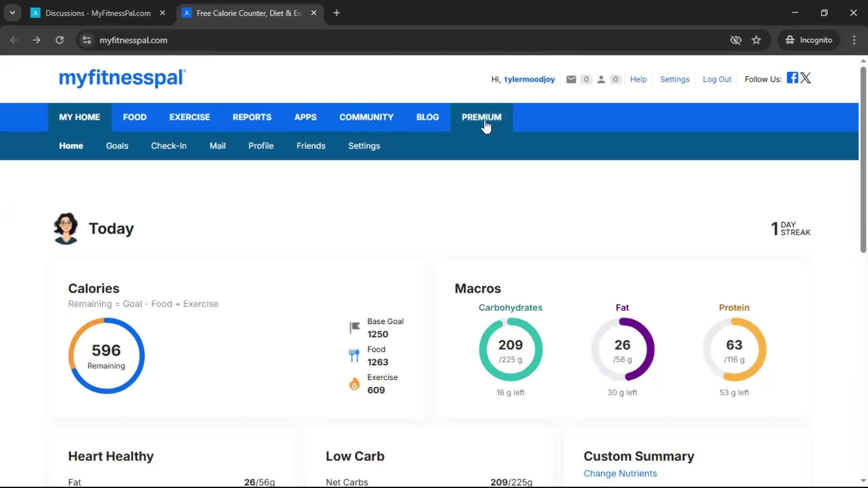Open the X (Twitter) follow icon

pyautogui.click(x=806, y=78)
